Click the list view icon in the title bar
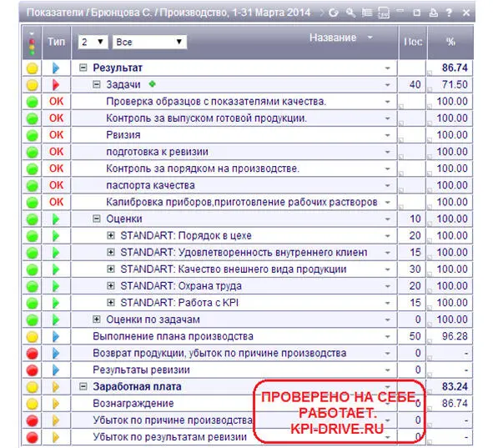 click(x=366, y=13)
